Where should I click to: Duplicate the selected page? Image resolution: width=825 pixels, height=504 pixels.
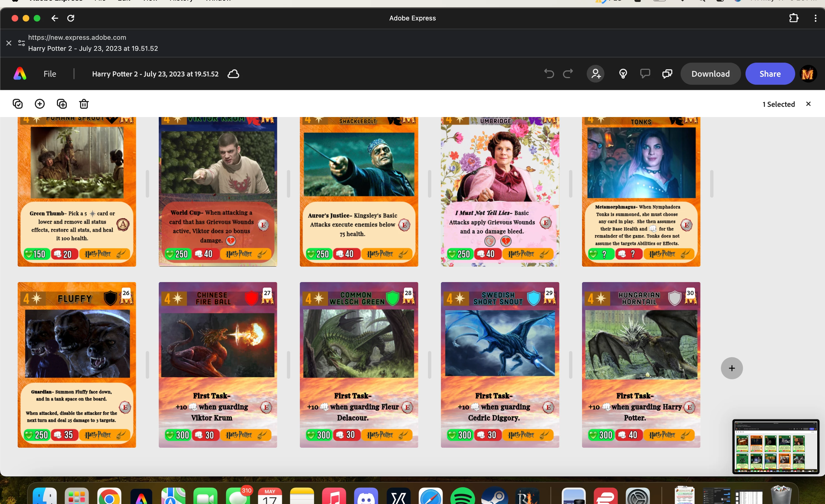62,104
